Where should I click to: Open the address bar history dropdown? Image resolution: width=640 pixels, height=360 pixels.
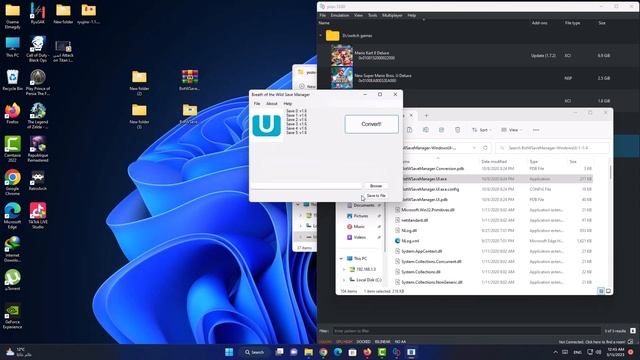[474, 148]
